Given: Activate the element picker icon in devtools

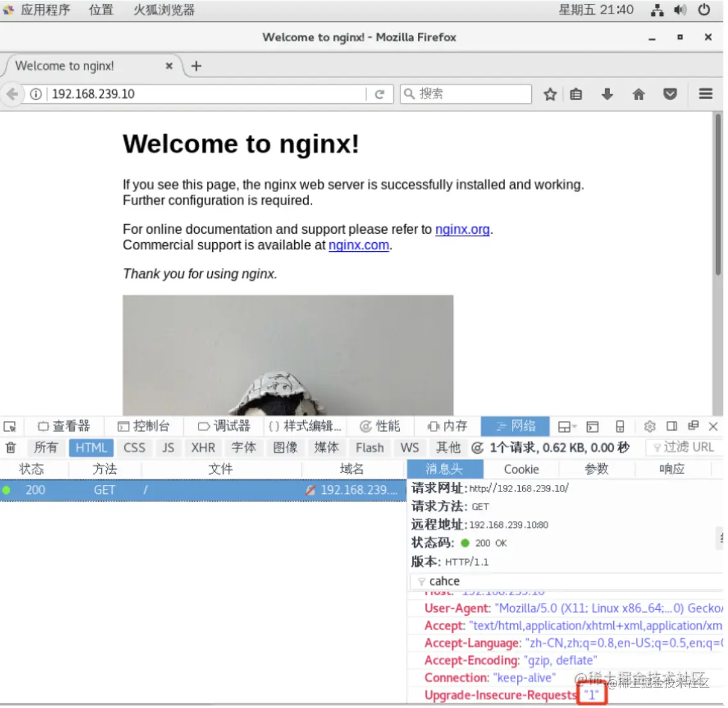Looking at the screenshot, I should (x=10, y=425).
